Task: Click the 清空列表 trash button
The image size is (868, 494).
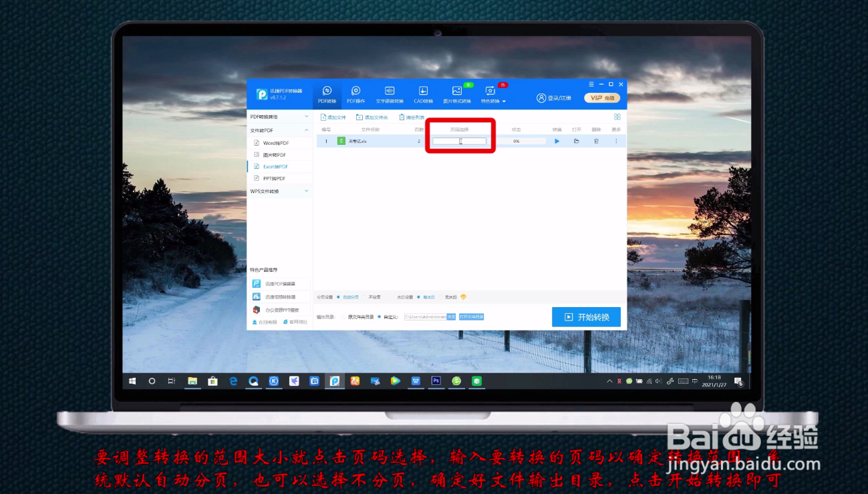Action: pos(412,117)
